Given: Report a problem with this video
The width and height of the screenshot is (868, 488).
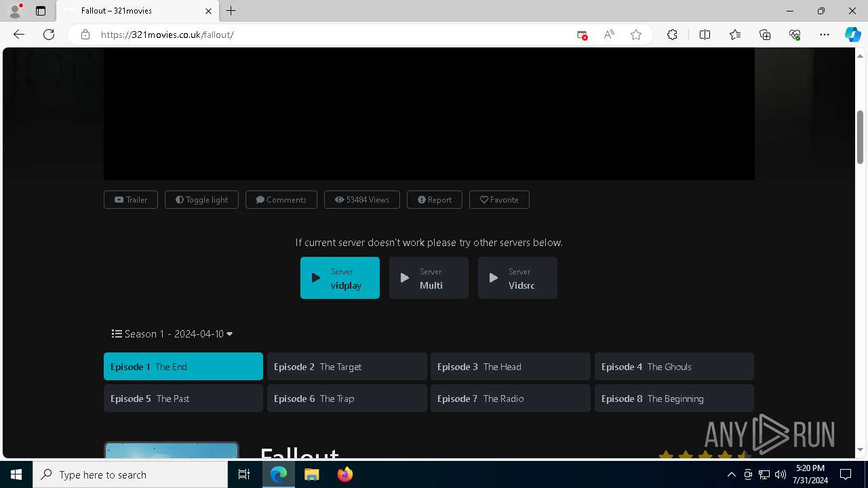Looking at the screenshot, I should (x=435, y=200).
